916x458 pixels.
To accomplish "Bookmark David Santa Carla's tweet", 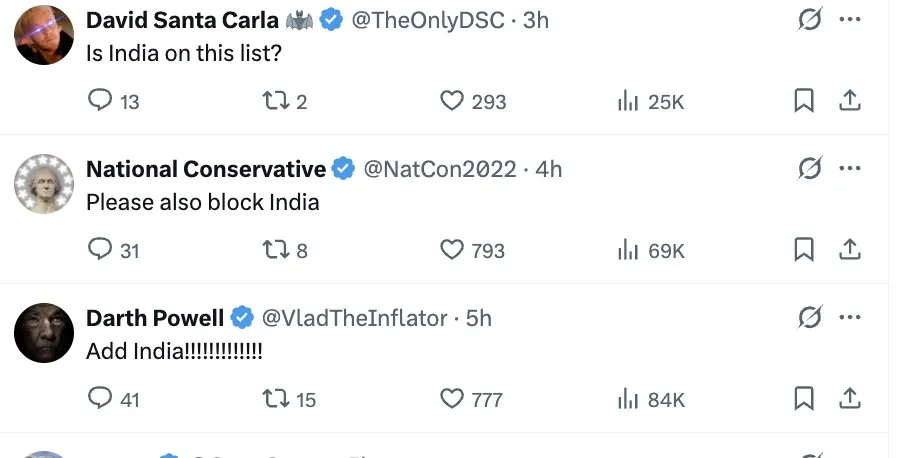I will pos(804,101).
